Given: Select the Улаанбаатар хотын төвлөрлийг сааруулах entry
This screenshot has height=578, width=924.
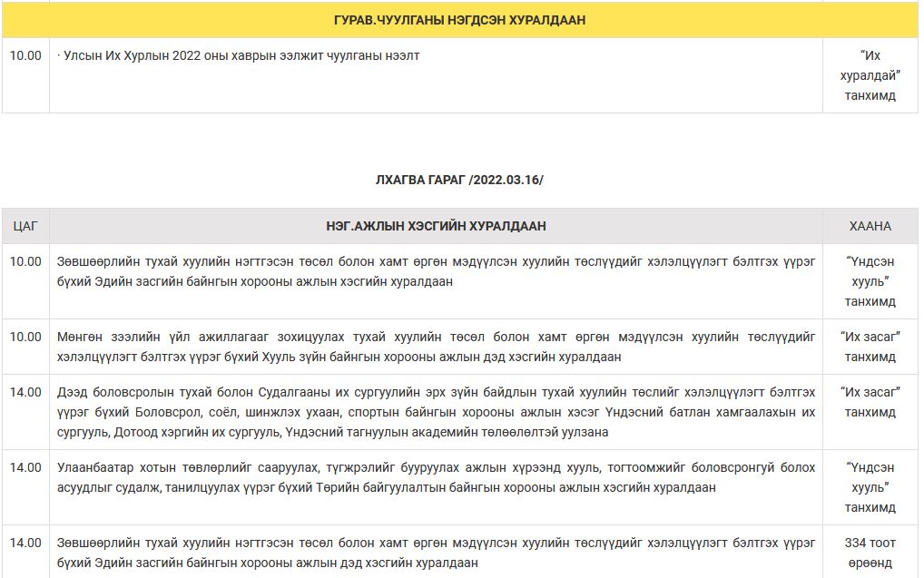Looking at the screenshot, I should point(436,477).
